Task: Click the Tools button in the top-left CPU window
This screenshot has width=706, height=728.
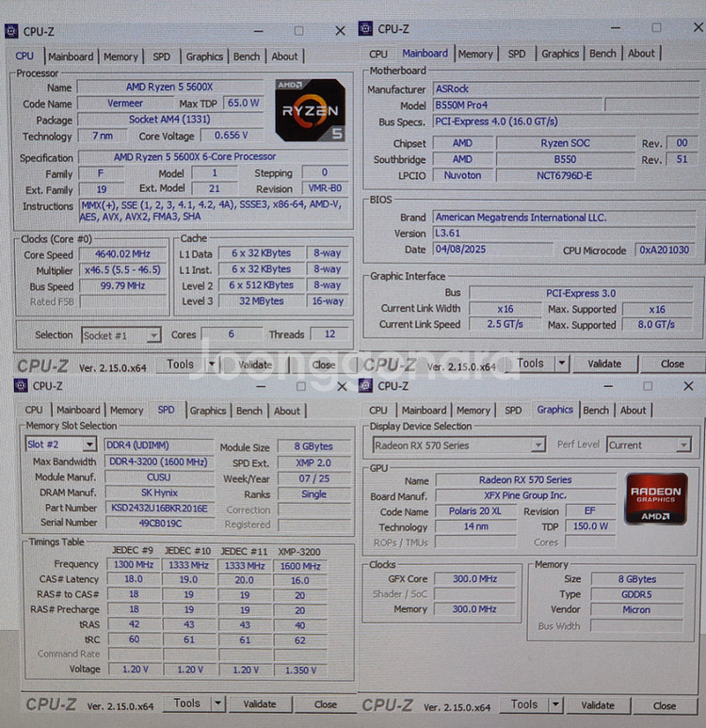Action: pyautogui.click(x=180, y=364)
